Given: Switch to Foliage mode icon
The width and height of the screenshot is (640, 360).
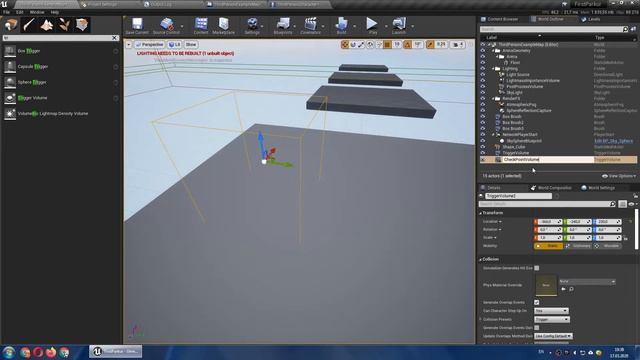Looking at the screenshot, I should coord(64,25).
